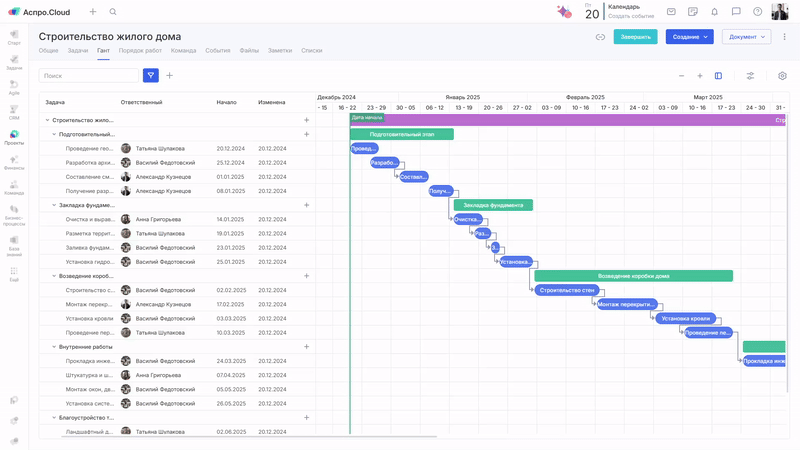
Task: Zoom in the Gantt timeline with plus icon
Action: tap(700, 75)
